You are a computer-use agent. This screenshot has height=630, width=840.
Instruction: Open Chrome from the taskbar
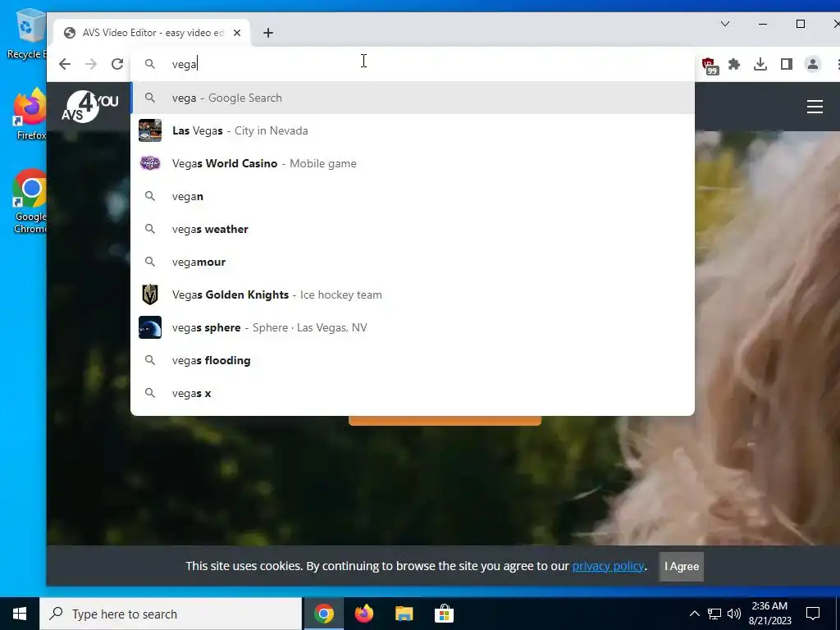323,614
